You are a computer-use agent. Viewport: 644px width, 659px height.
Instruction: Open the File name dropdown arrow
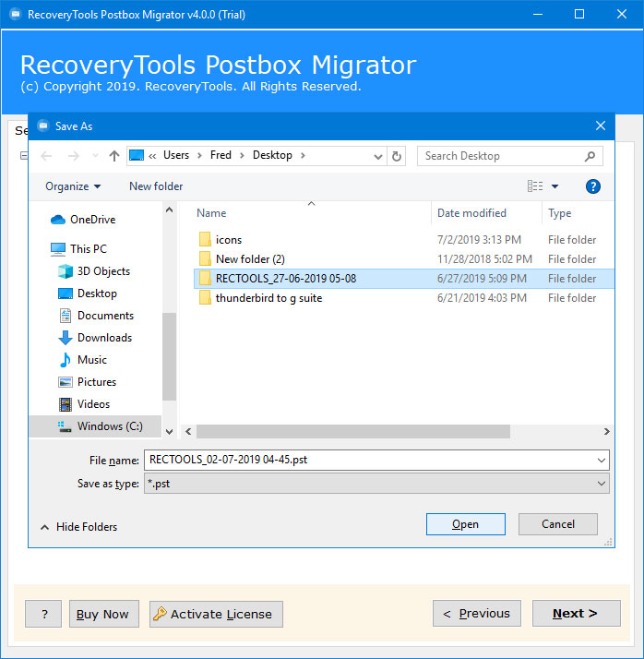602,461
